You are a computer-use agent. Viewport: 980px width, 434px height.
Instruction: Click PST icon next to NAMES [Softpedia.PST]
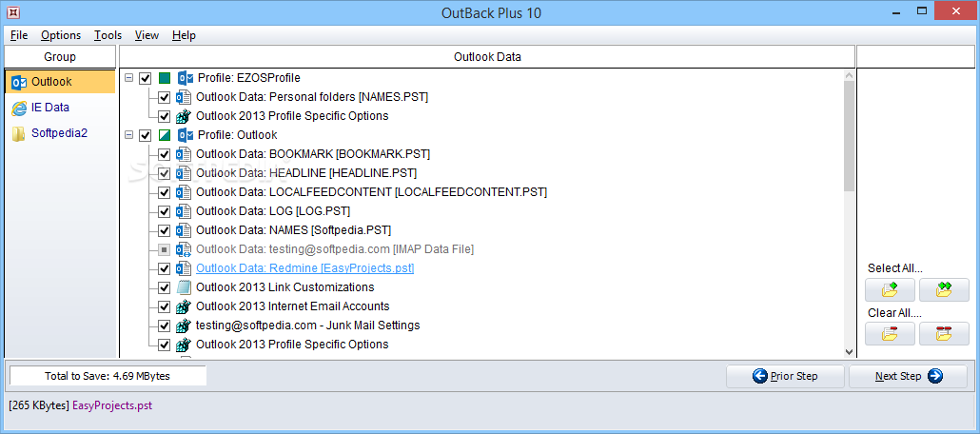point(183,230)
